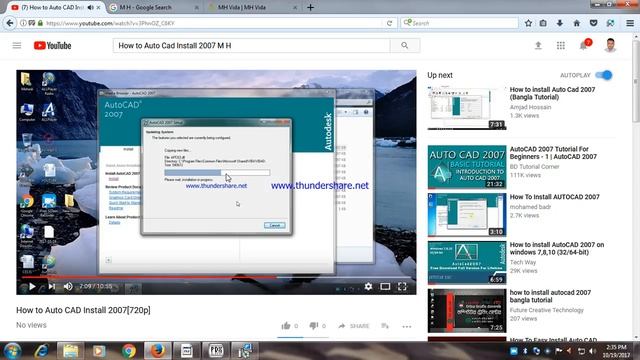The width and height of the screenshot is (640, 360).
Task: Open the YouTube apps grid
Action: [x=561, y=45]
